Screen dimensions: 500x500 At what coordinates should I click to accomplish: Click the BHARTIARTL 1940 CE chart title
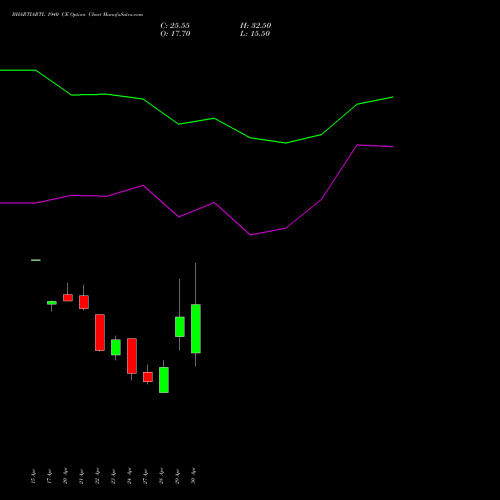click(x=77, y=15)
